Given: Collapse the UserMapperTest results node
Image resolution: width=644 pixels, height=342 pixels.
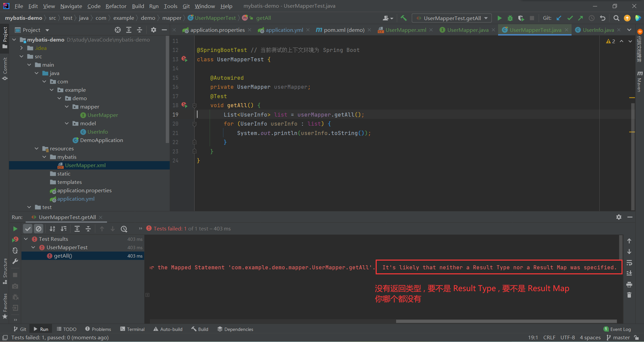Looking at the screenshot, I should pos(33,247).
